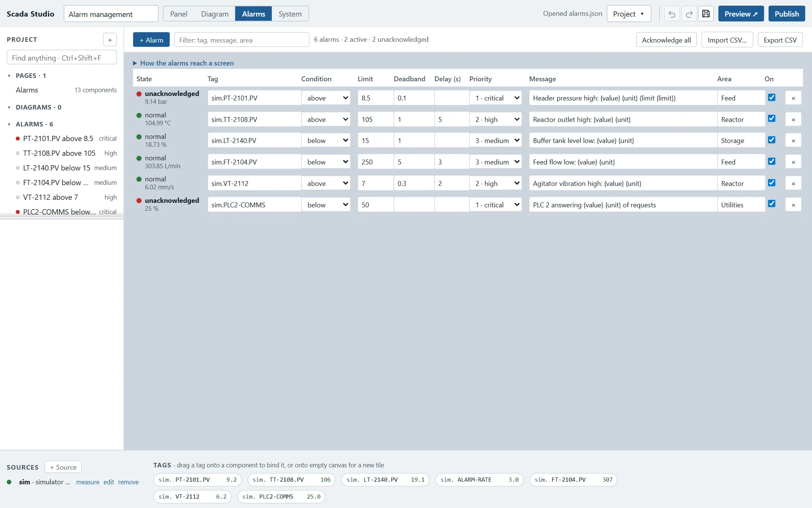Viewport: 812px width, 508px height.
Task: Click the save disk icon
Action: pyautogui.click(x=706, y=14)
